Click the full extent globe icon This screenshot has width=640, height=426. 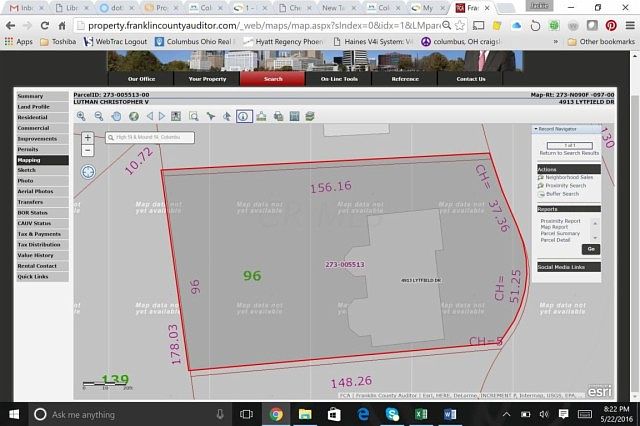click(135, 116)
